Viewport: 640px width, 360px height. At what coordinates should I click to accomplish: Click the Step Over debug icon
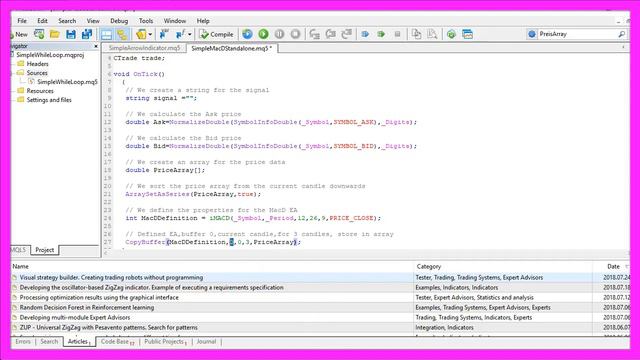331,34
